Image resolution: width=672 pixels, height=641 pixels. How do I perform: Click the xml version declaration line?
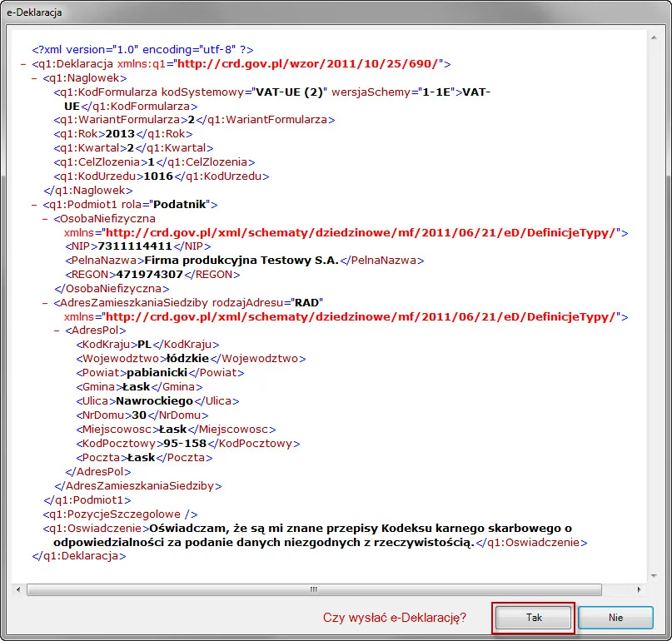(x=142, y=50)
